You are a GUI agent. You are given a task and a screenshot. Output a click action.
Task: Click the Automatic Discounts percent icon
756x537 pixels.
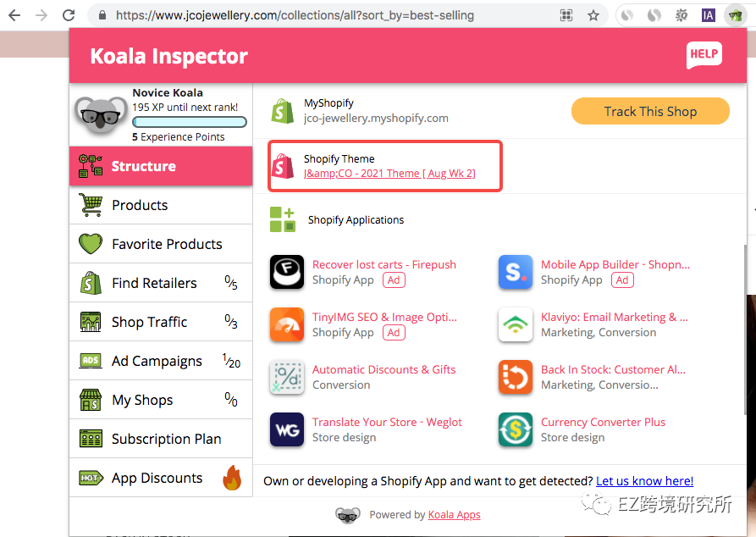point(287,377)
